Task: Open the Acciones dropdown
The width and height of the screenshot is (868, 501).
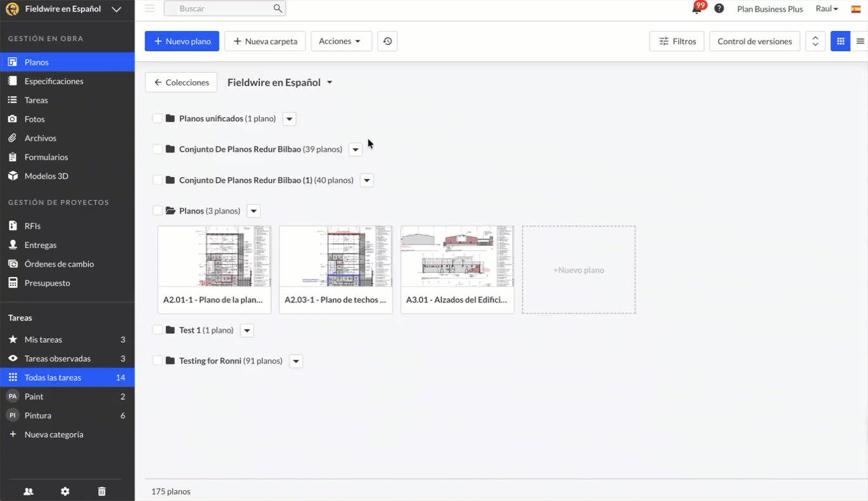Action: (x=341, y=41)
